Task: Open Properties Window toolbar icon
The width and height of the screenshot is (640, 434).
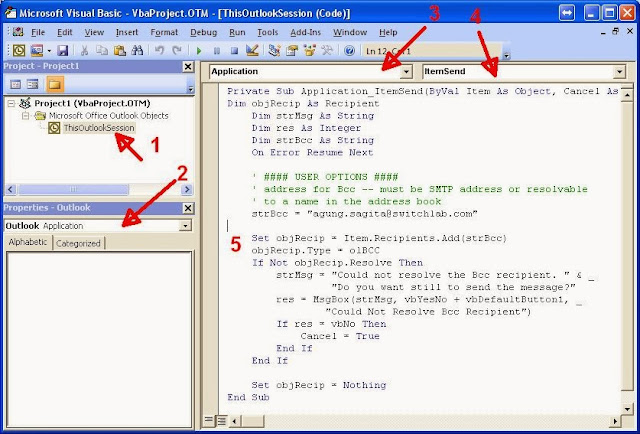Action: click(x=292, y=50)
